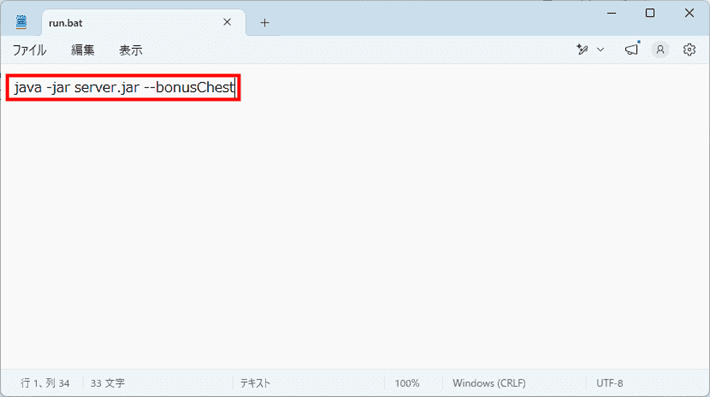This screenshot has width=710, height=397.
Task: Click the AI rewrite pen icon
Action: (582, 49)
